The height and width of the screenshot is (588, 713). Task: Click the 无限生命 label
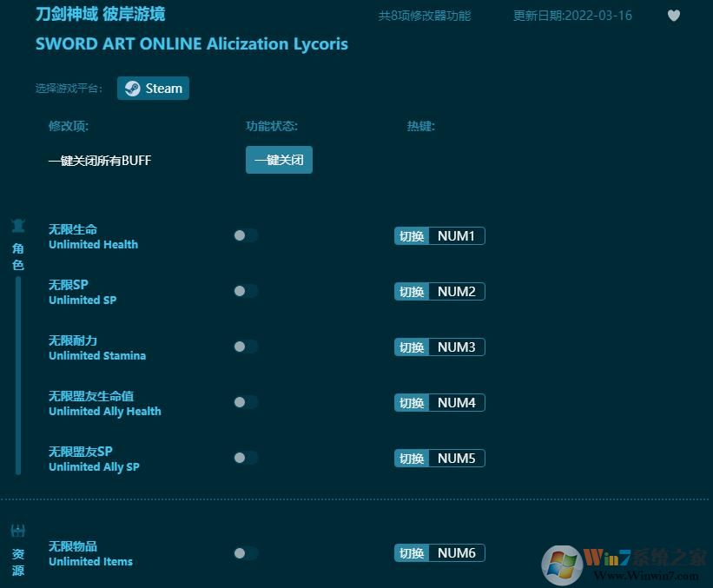point(73,229)
